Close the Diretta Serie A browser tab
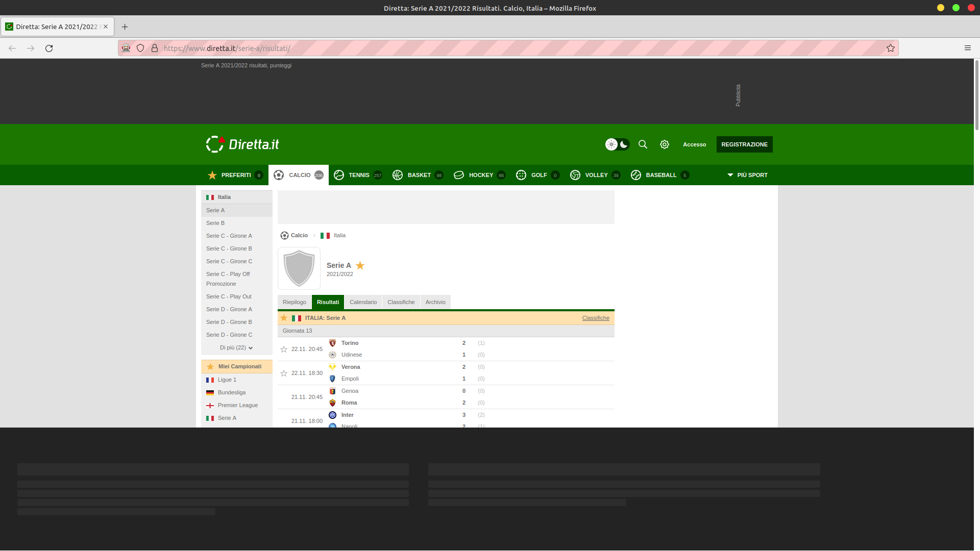This screenshot has height=551, width=980. [x=106, y=27]
